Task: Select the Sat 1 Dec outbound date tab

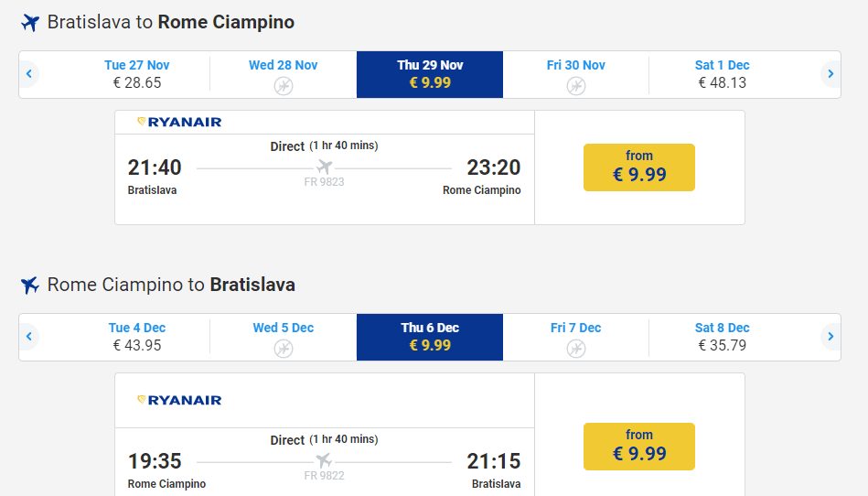Action: (x=722, y=74)
